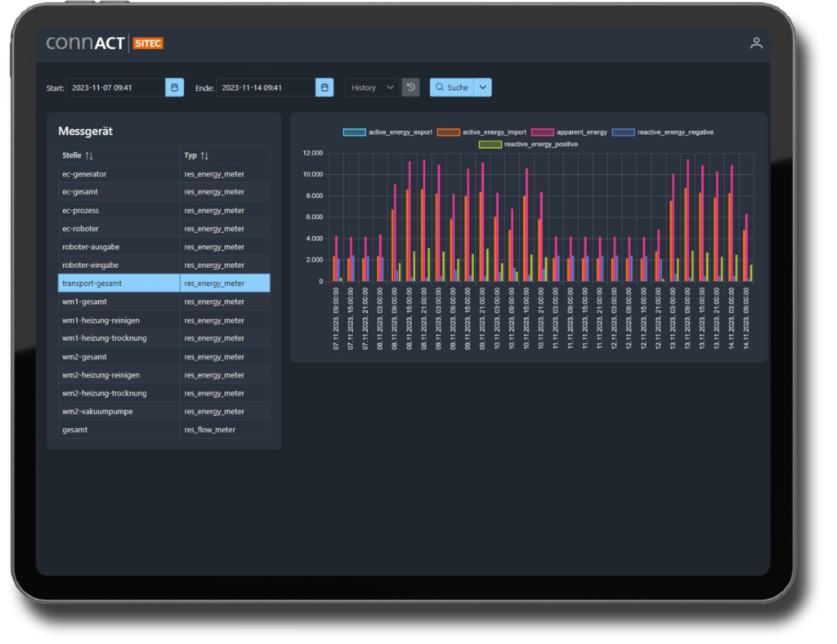This screenshot has width=837, height=644.
Task: Click the connACT SITEC logo
Action: pyautogui.click(x=105, y=43)
